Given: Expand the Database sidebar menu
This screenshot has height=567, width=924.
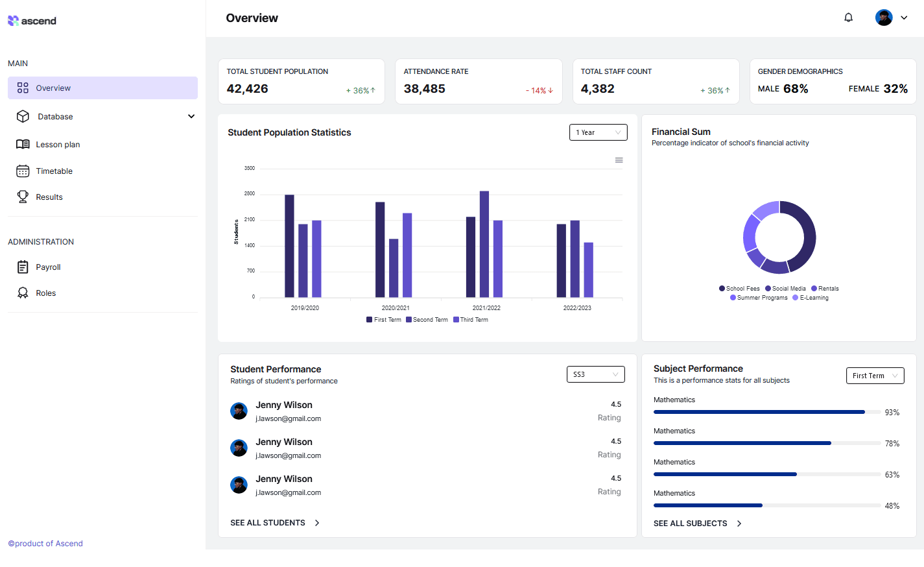Looking at the screenshot, I should pyautogui.click(x=191, y=116).
